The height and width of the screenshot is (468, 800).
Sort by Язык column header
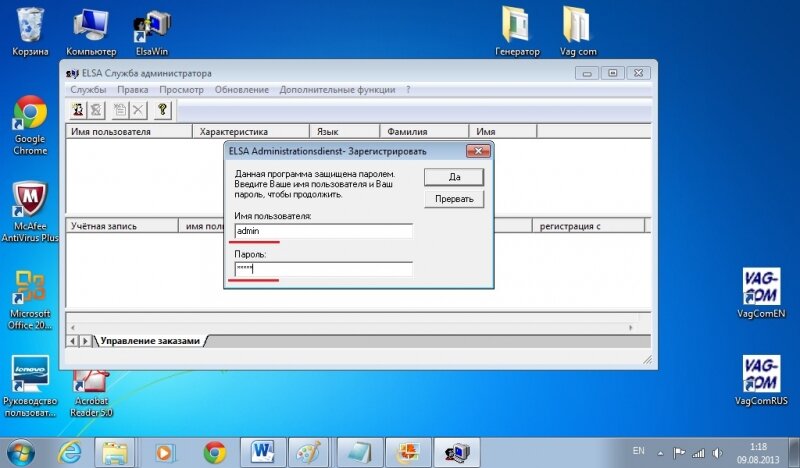pyautogui.click(x=345, y=132)
